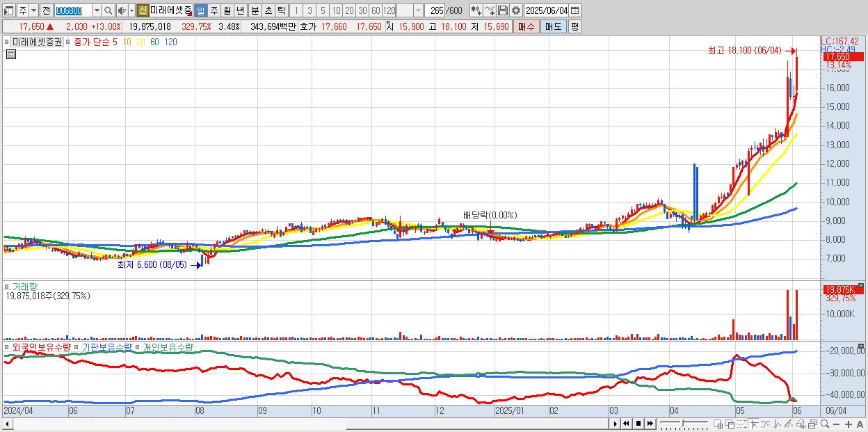Click the play forward button on scrollbar
Viewport: 868px width, 432px height.
(x=616, y=424)
